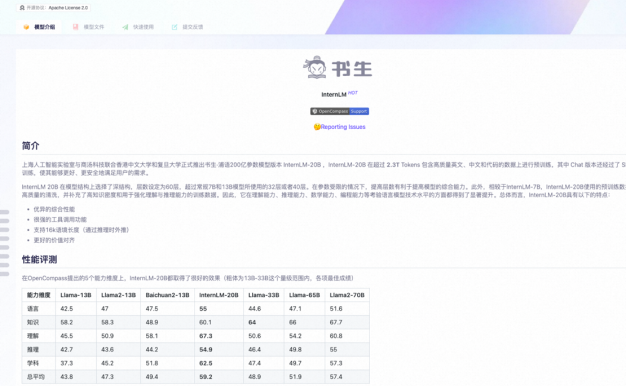The width and height of the screenshot is (626, 386).
Task: Click 47.5 under Baichuan2-13B
Action: coord(152,309)
